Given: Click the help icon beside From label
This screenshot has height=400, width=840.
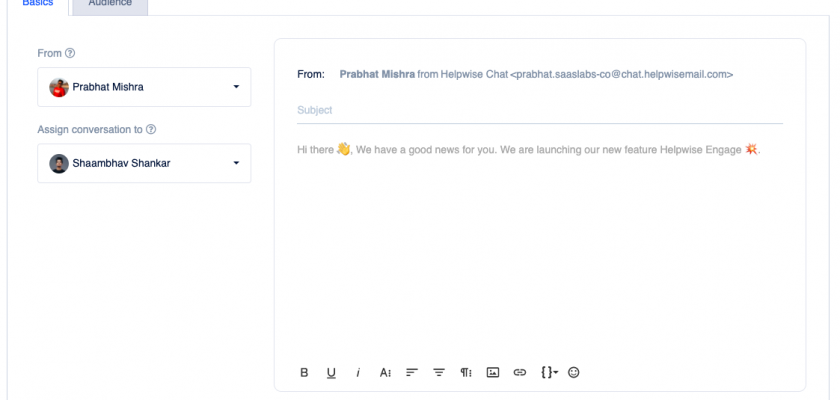Looking at the screenshot, I should [70, 53].
